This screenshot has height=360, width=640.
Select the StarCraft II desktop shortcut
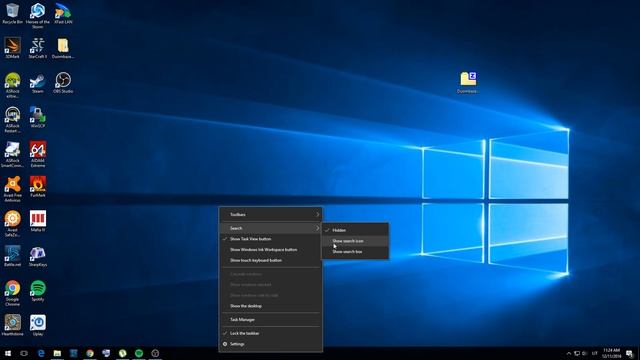(x=38, y=48)
